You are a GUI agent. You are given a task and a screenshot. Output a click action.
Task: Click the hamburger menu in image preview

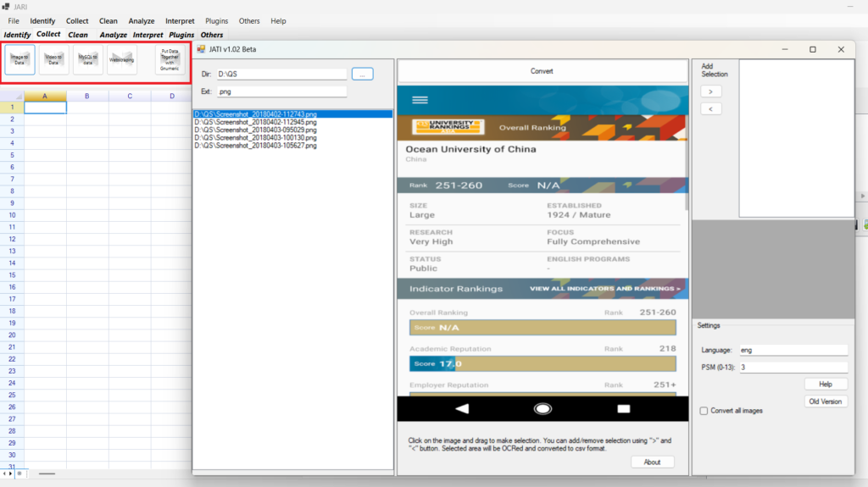[x=420, y=99]
